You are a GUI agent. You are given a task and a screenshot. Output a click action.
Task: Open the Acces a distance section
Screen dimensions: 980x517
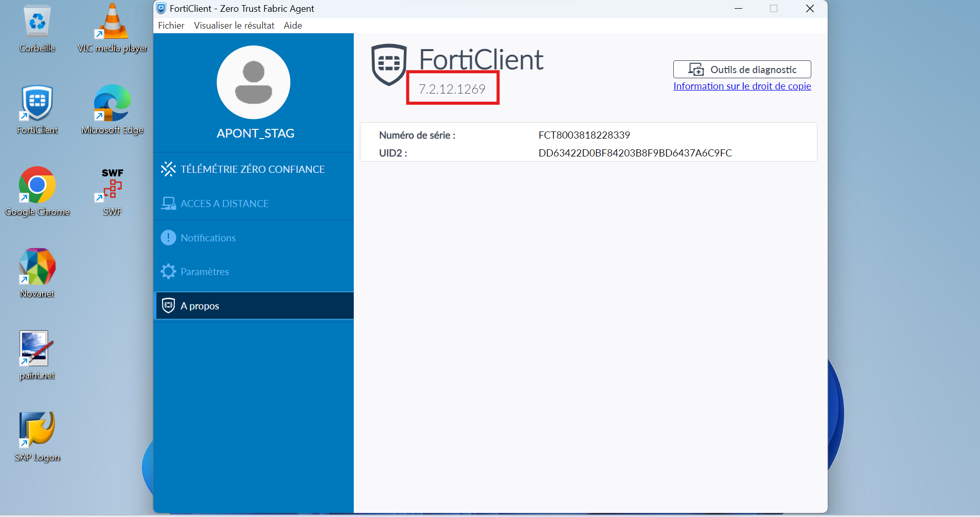point(168,203)
